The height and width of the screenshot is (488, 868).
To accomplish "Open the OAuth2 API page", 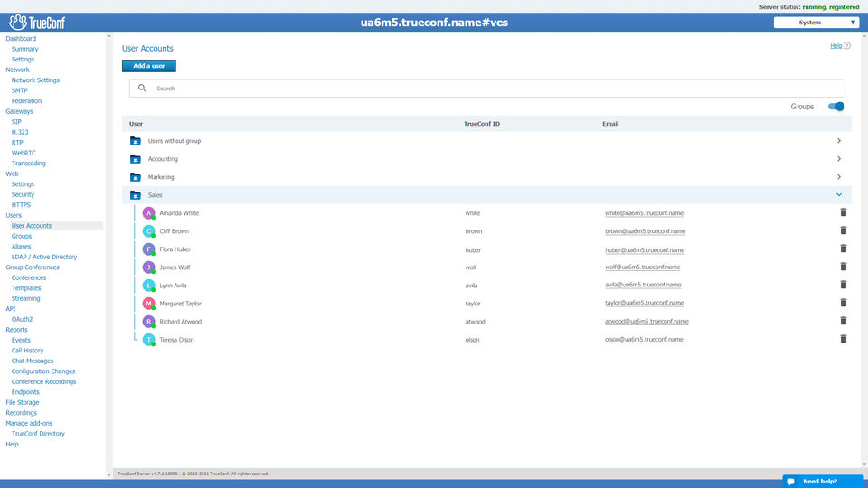I will [22, 319].
